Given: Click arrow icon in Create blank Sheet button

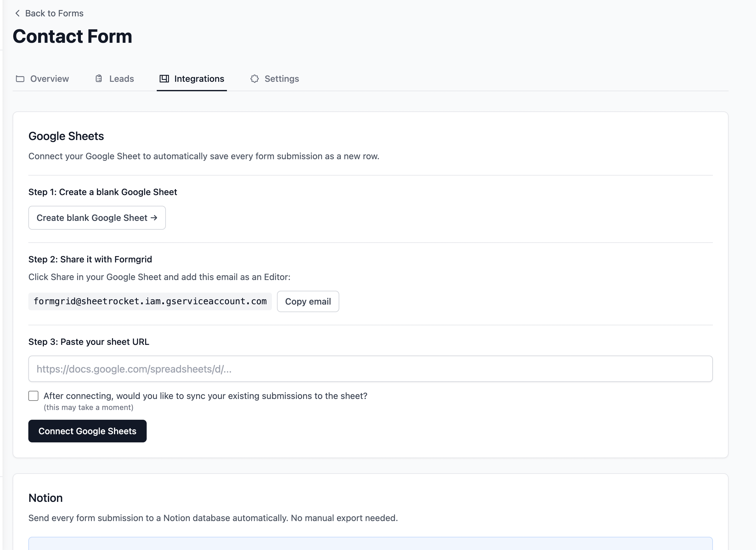Looking at the screenshot, I should coord(154,218).
